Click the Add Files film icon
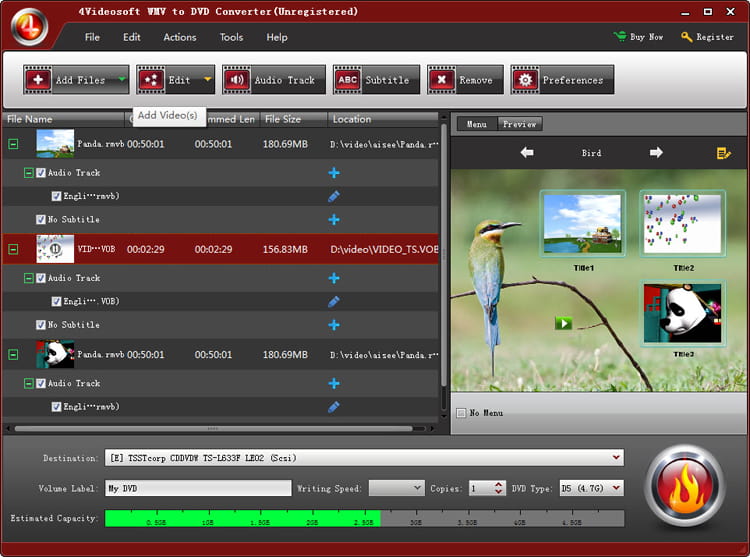The width and height of the screenshot is (750, 557). 38,80
